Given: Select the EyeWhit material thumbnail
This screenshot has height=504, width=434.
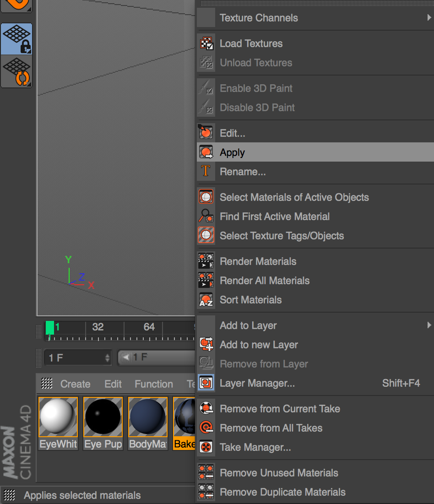Looking at the screenshot, I should [x=58, y=423].
